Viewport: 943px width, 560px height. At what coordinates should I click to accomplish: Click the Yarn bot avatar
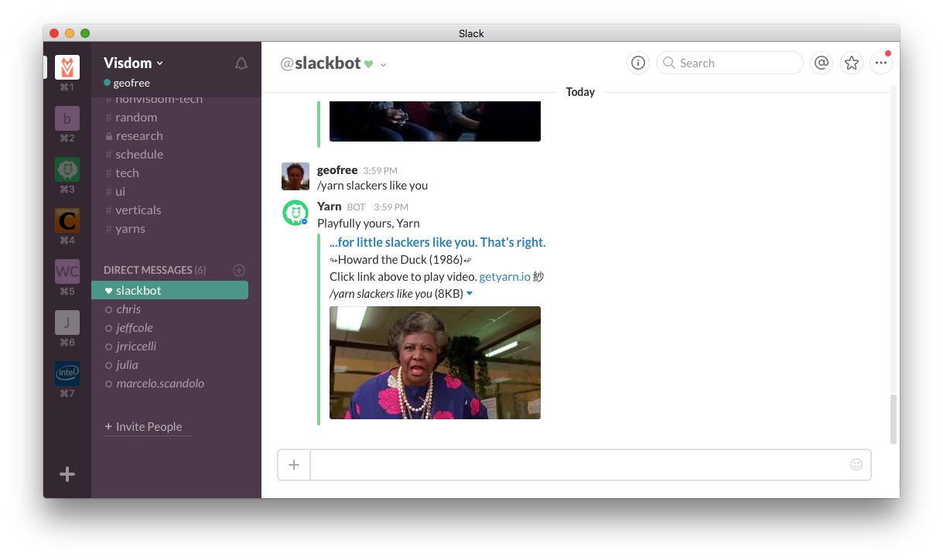(x=296, y=213)
